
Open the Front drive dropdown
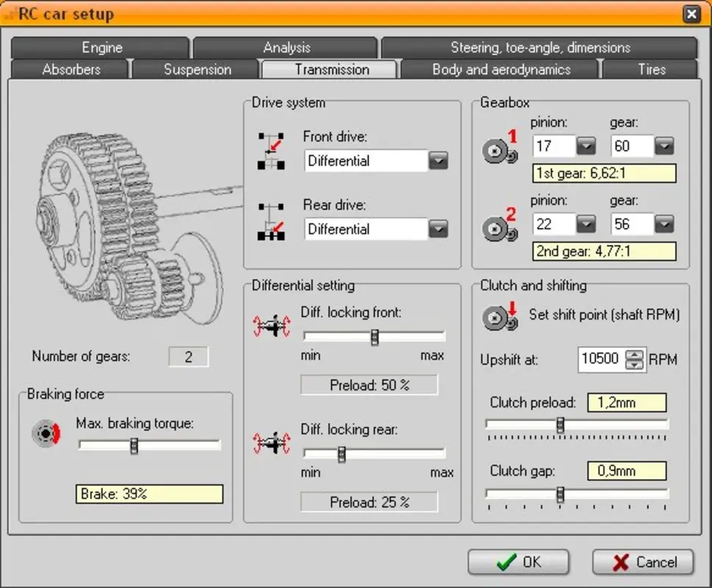click(438, 160)
